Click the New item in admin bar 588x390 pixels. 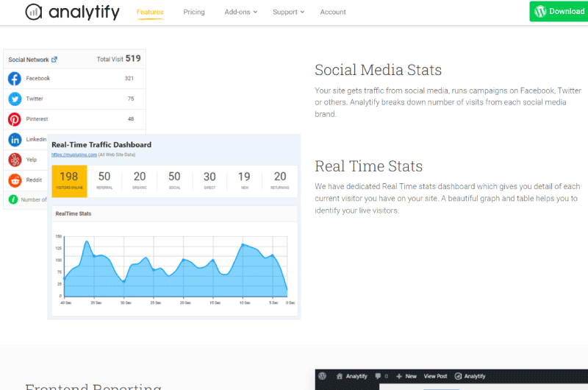(x=406, y=376)
